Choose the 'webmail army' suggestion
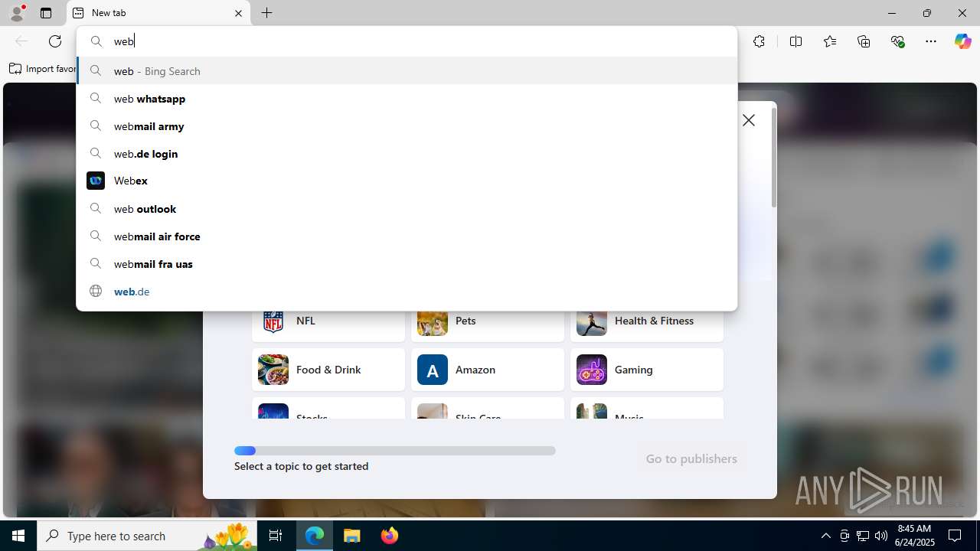The height and width of the screenshot is (551, 980). click(407, 126)
